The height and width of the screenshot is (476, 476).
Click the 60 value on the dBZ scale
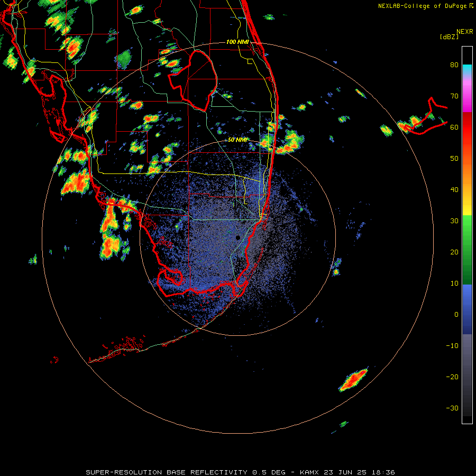[x=454, y=127]
